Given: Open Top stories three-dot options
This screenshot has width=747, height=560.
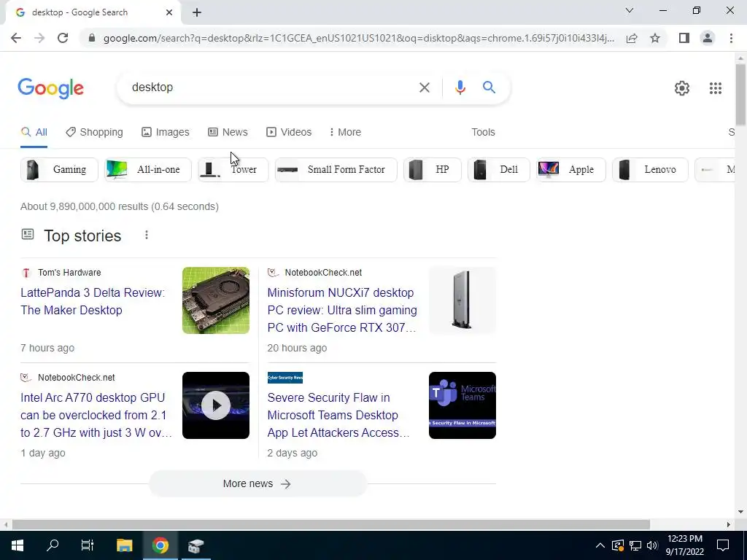Looking at the screenshot, I should 146,235.
